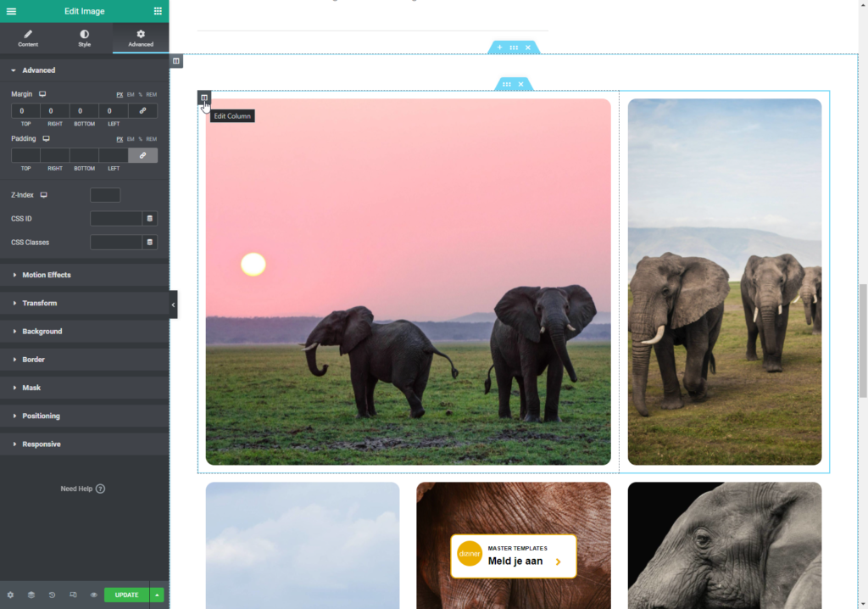Select EM unit for Margin

tap(131, 94)
